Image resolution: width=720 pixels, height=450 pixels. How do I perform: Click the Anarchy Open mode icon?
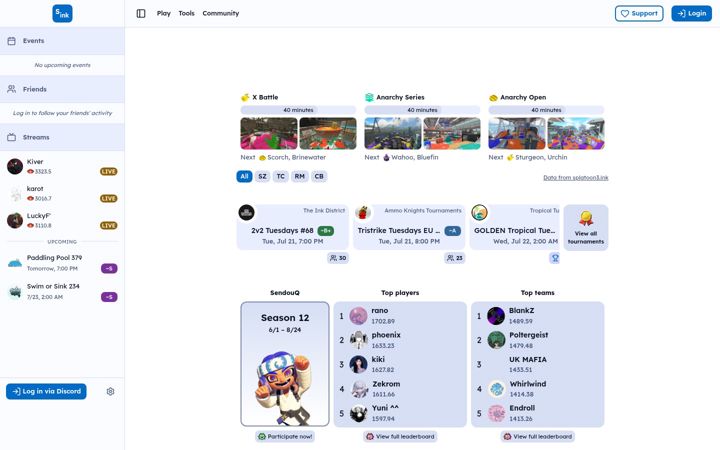493,97
